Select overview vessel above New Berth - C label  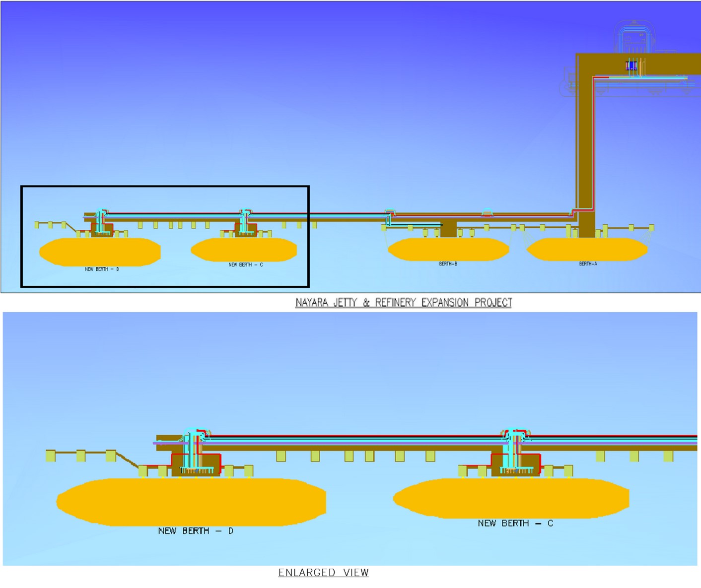244,250
